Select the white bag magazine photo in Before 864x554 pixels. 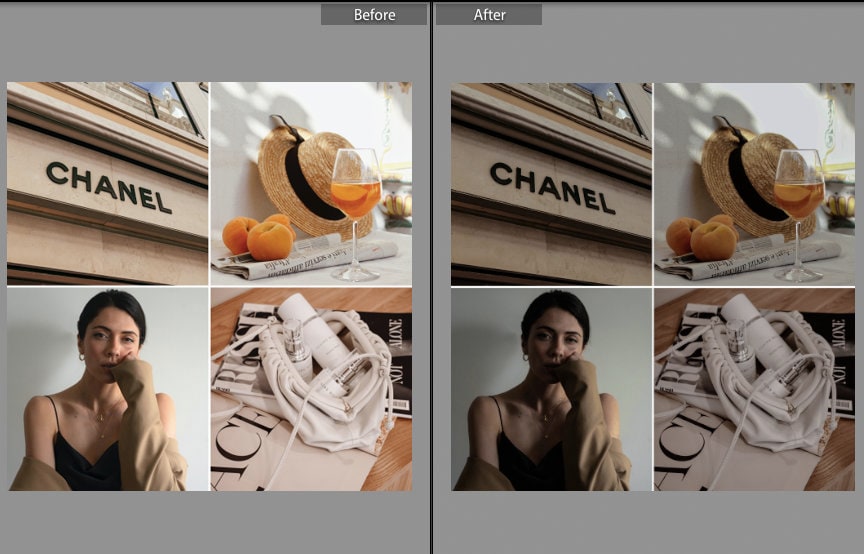tap(311, 389)
